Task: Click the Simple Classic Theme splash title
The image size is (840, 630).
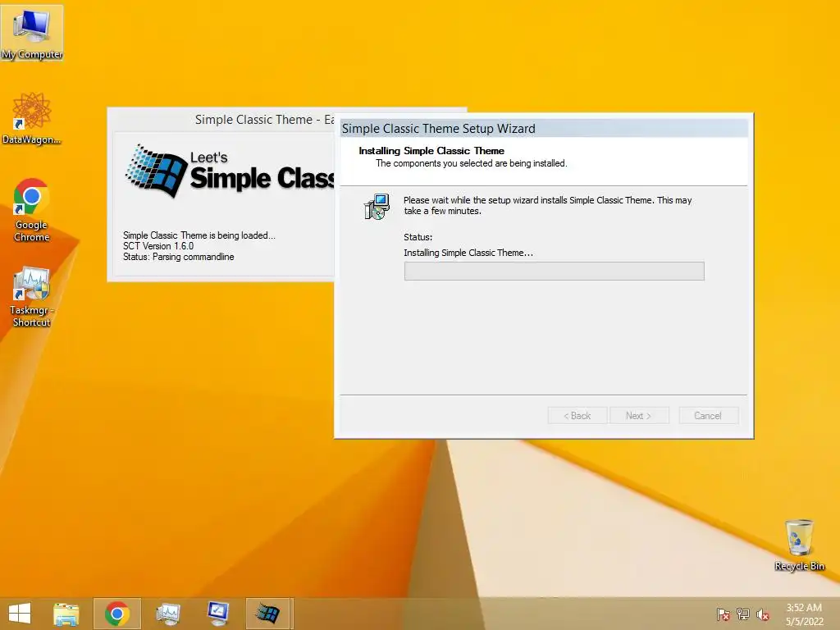Action: point(265,120)
